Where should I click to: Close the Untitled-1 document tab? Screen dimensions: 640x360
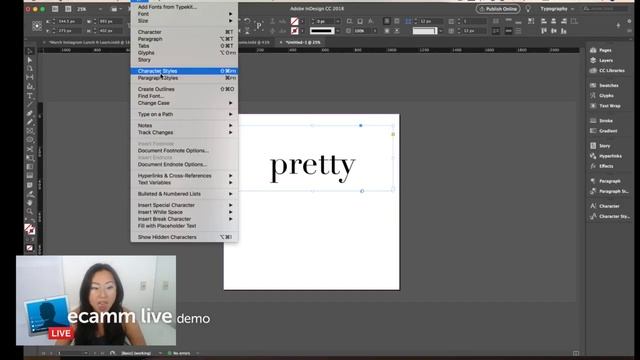click(281, 42)
